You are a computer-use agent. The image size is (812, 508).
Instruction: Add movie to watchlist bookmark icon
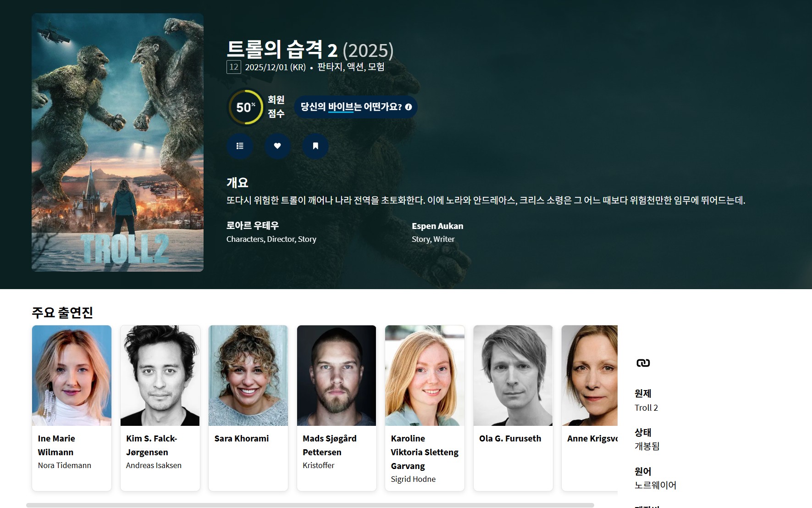click(315, 146)
